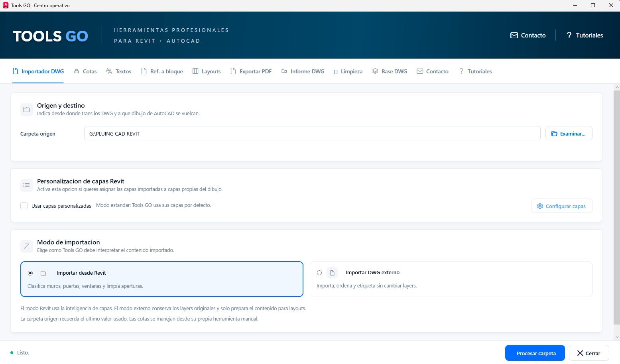Click the 'Carpeta origen' label
Viewport: 620px width, 364px height.
click(38, 134)
